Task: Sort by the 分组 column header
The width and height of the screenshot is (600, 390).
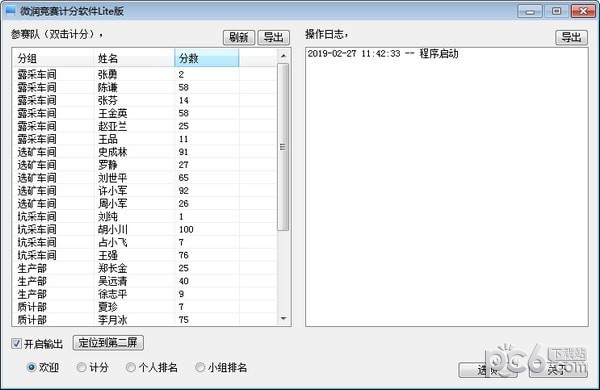Action: coord(53,58)
